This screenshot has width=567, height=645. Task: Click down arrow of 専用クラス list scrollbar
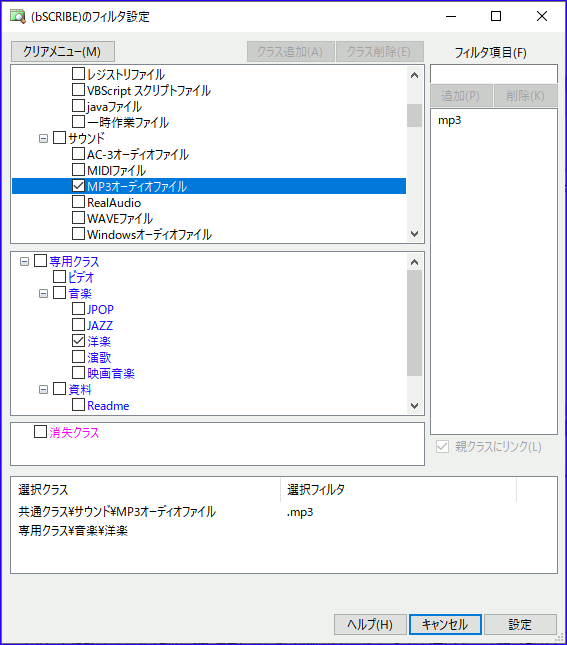tap(414, 406)
